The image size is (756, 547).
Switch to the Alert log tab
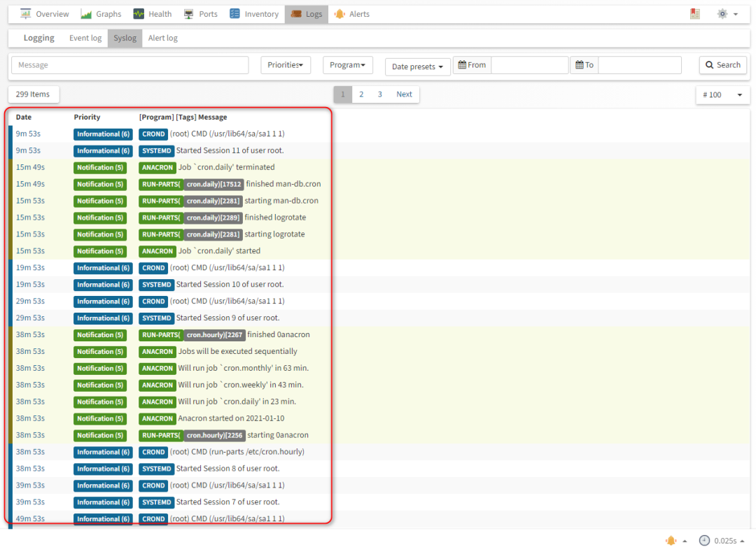coord(163,38)
